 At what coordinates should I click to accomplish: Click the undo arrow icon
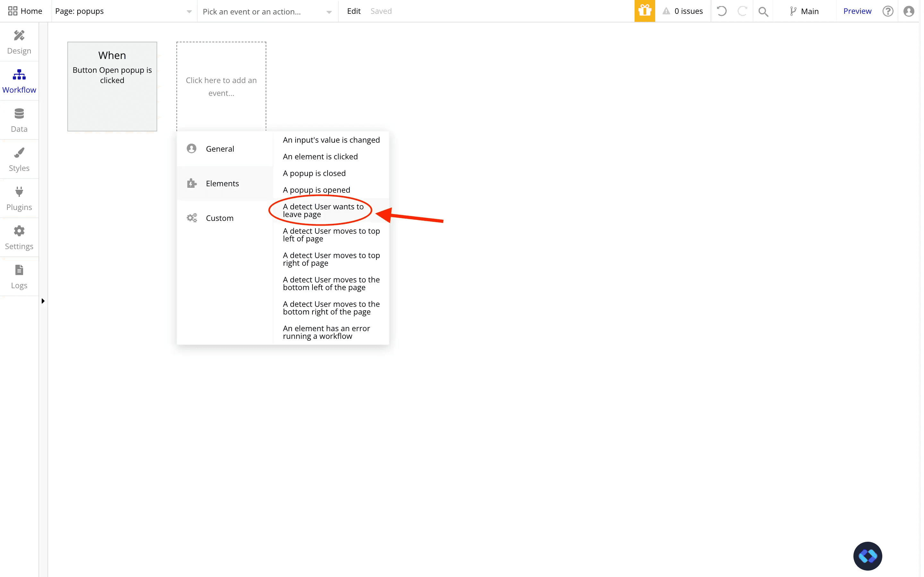tap(722, 11)
